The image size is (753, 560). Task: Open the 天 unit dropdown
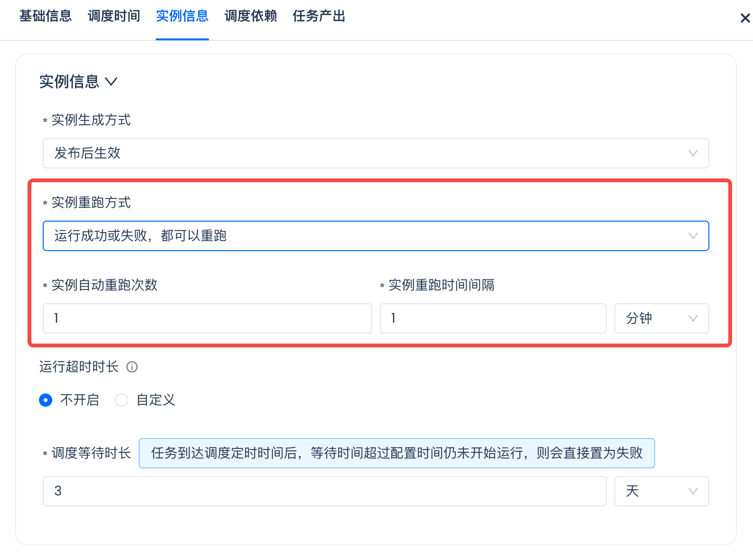[x=661, y=491]
